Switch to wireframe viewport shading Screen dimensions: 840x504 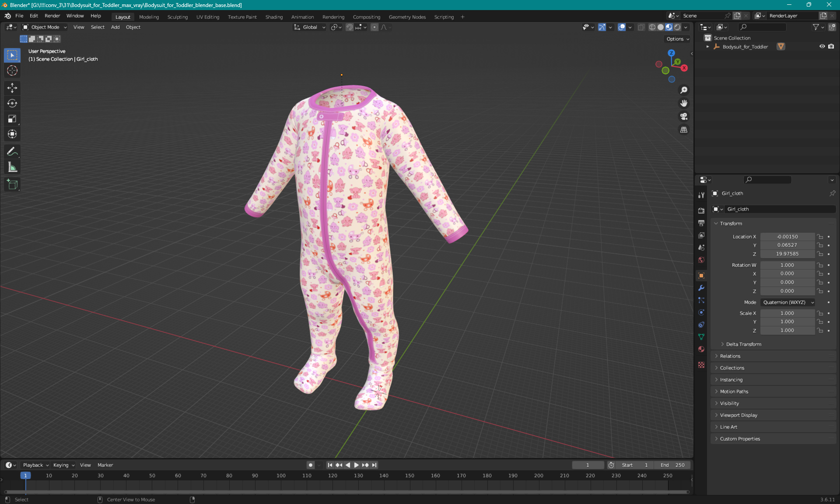pos(652,27)
